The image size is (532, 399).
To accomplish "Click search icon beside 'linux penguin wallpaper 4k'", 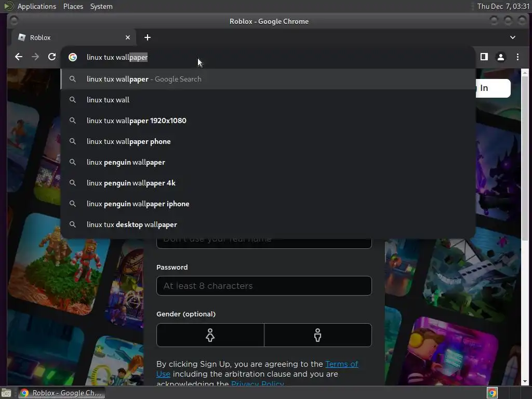I will [x=73, y=183].
